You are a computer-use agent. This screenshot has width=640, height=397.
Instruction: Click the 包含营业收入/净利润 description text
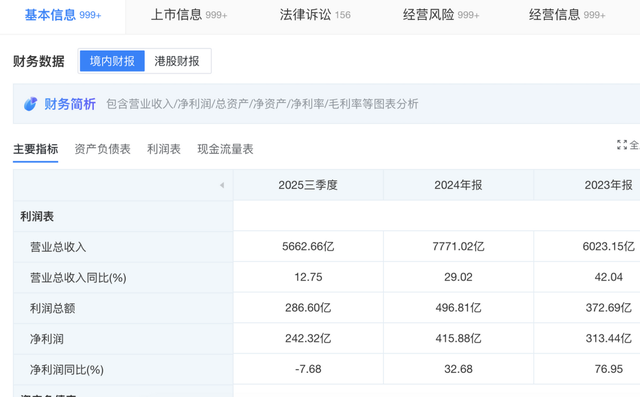[262, 104]
